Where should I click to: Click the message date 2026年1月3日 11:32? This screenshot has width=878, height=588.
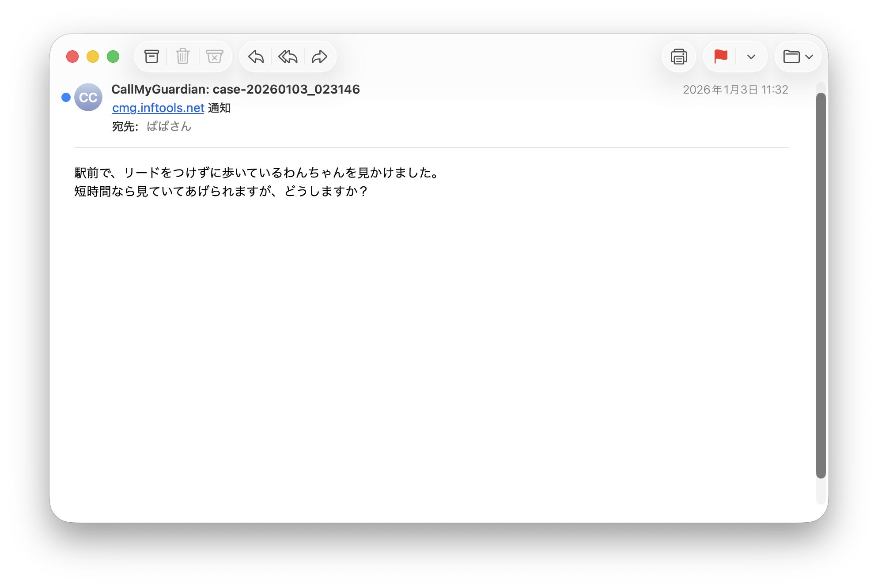[735, 90]
